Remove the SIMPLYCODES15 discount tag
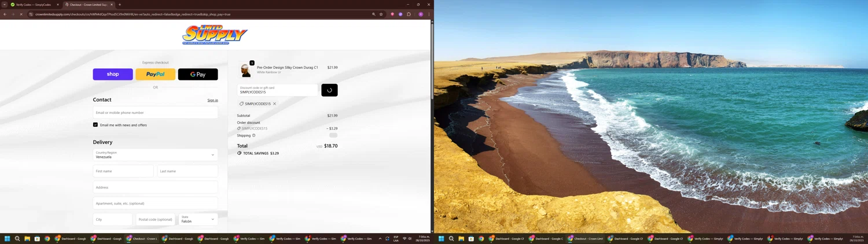The image size is (868, 244). 274,104
